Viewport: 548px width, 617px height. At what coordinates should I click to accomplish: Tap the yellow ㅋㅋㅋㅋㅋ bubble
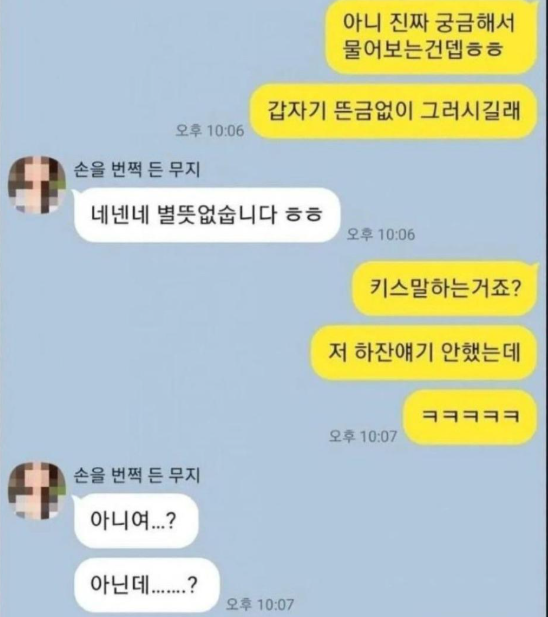pyautogui.click(x=470, y=417)
